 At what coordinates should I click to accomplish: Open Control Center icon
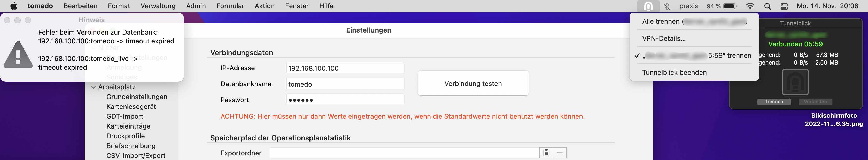(x=785, y=6)
